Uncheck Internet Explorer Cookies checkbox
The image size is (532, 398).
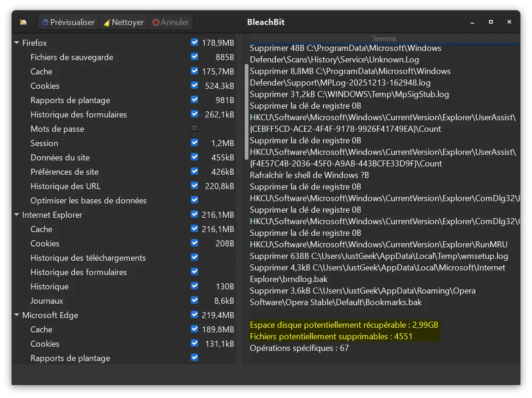(x=194, y=243)
